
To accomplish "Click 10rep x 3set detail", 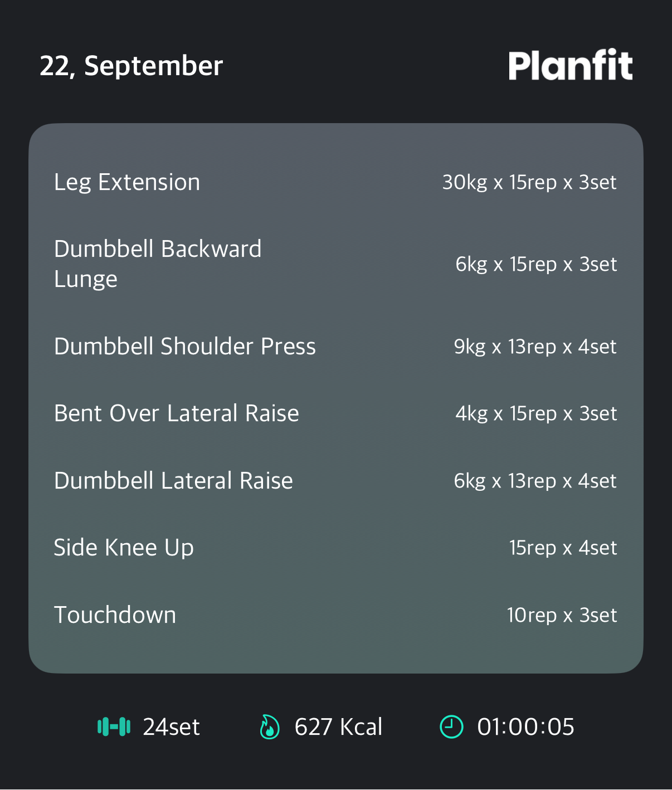I will pyautogui.click(x=562, y=615).
